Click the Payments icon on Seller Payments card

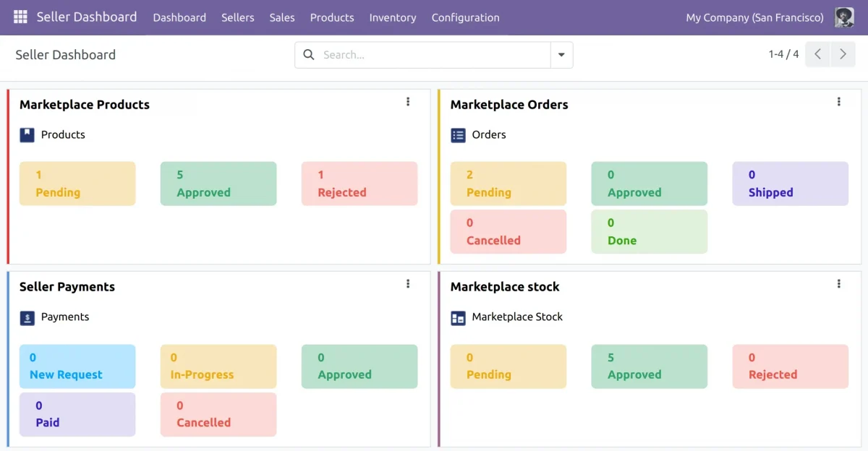tap(28, 317)
